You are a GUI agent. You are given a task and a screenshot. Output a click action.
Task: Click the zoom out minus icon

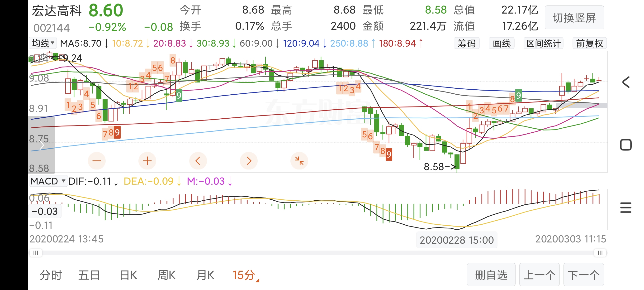tap(97, 161)
